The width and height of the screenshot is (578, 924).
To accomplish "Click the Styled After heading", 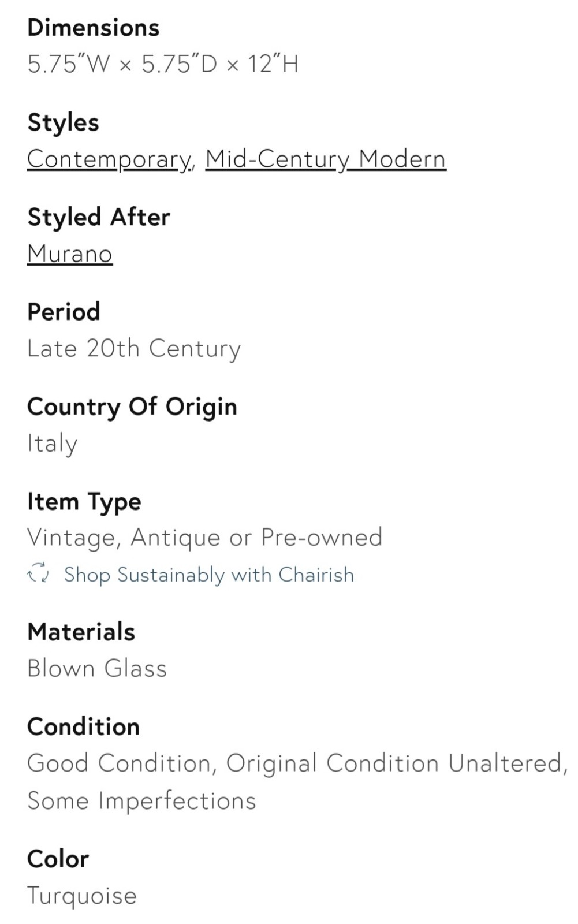I will click(99, 217).
